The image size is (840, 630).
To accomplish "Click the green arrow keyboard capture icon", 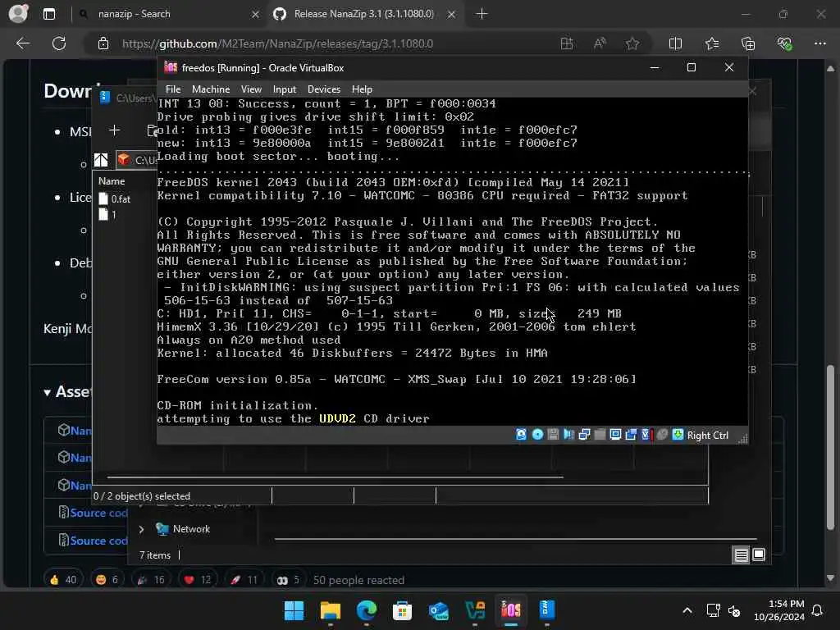I will pos(678,435).
